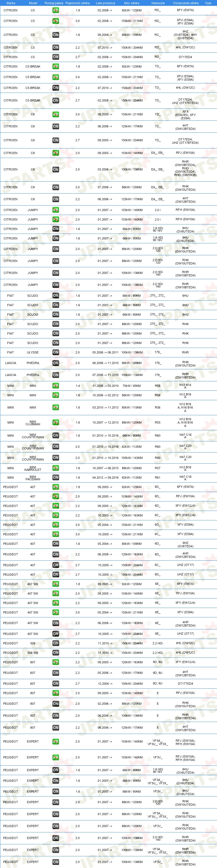
Task: Click petrol icon for Citroen C6 3.0
Action: click(55, 115)
